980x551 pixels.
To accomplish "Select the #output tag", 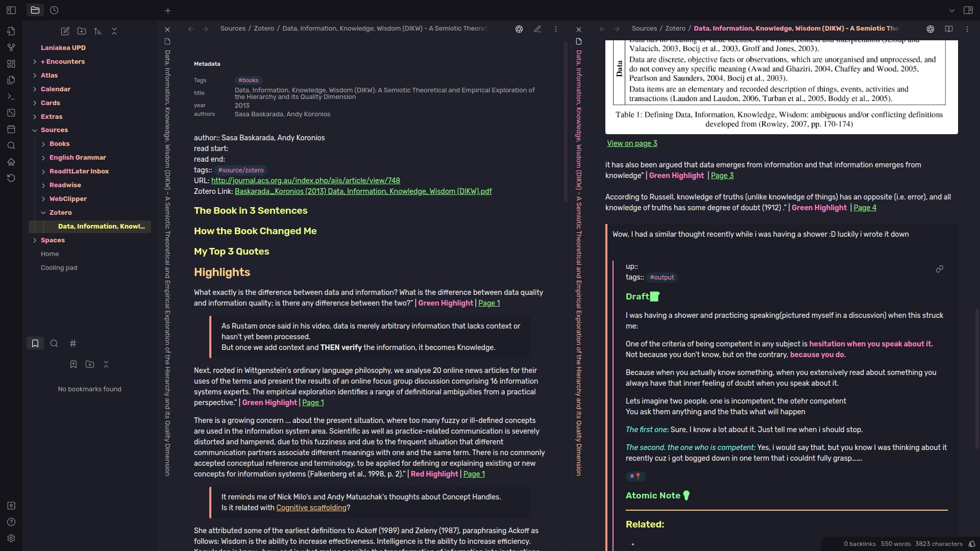I will (662, 278).
